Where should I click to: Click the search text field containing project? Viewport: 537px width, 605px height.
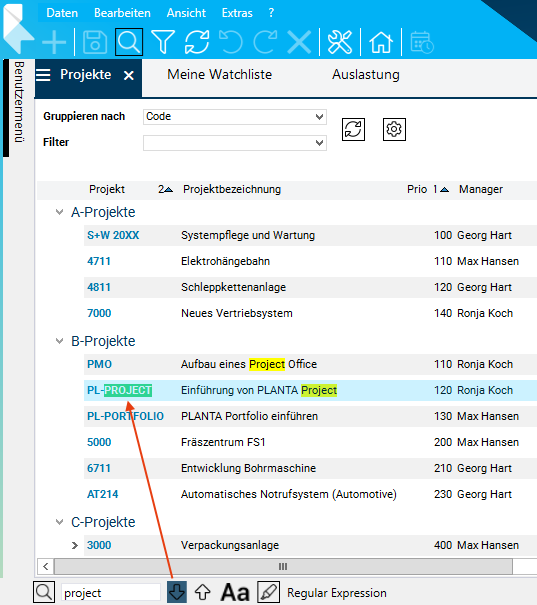[111, 592]
